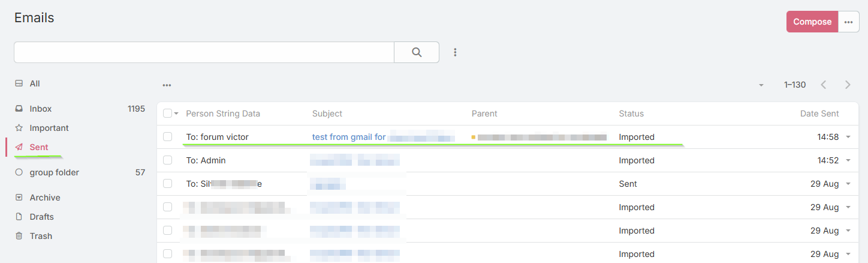Open the Trash folder

pyautogui.click(x=41, y=236)
